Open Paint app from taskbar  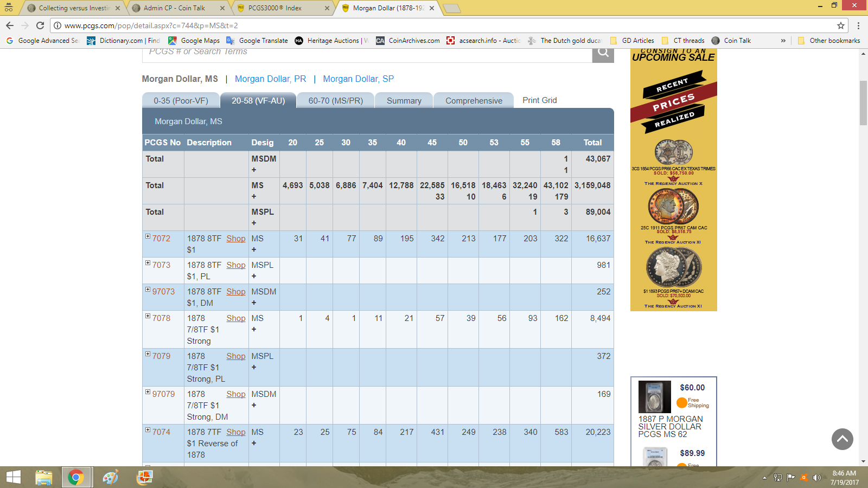(x=110, y=477)
